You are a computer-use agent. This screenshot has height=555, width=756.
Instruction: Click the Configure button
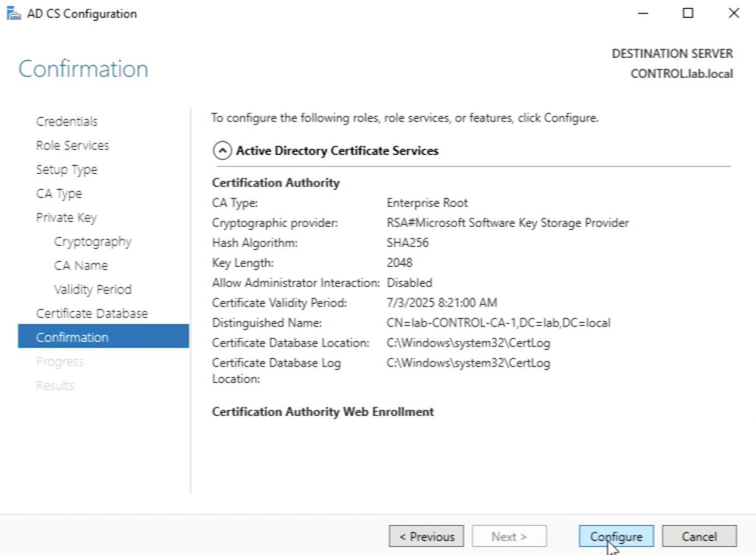pos(616,536)
